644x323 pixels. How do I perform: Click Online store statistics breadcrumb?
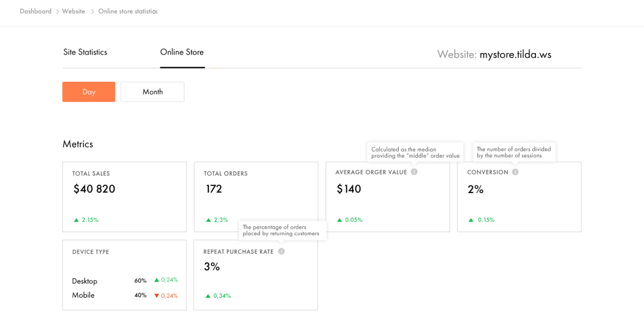coord(128,11)
